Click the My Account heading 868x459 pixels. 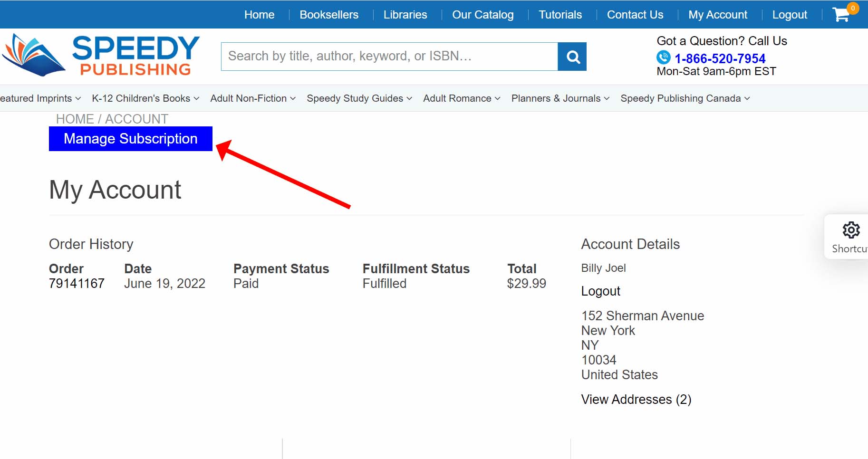tap(115, 190)
